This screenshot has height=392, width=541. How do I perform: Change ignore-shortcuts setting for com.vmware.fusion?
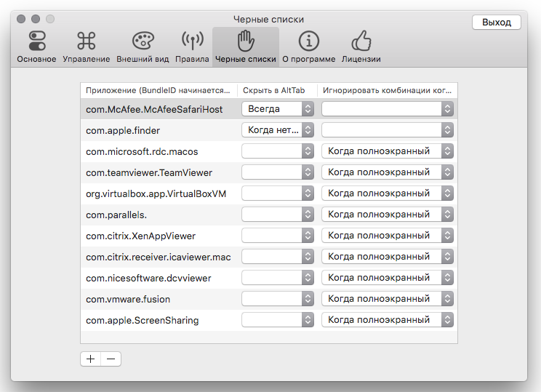(388, 298)
